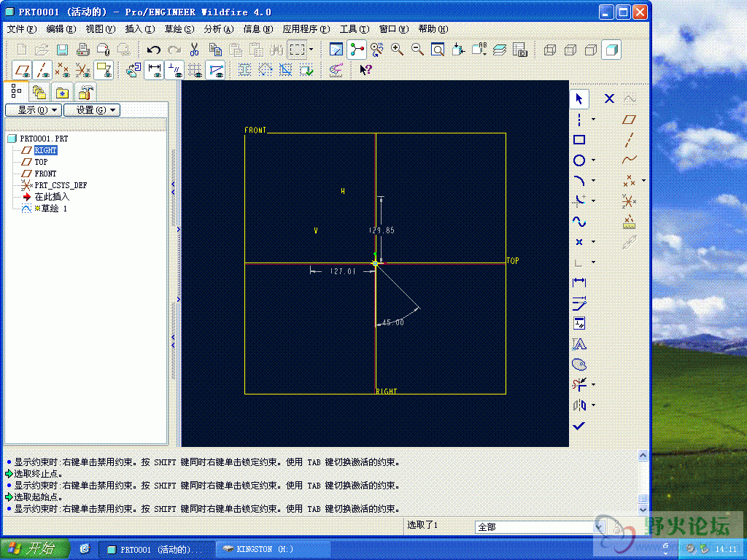Expand the Line tool flyout arrow
747x560 pixels.
click(594, 120)
